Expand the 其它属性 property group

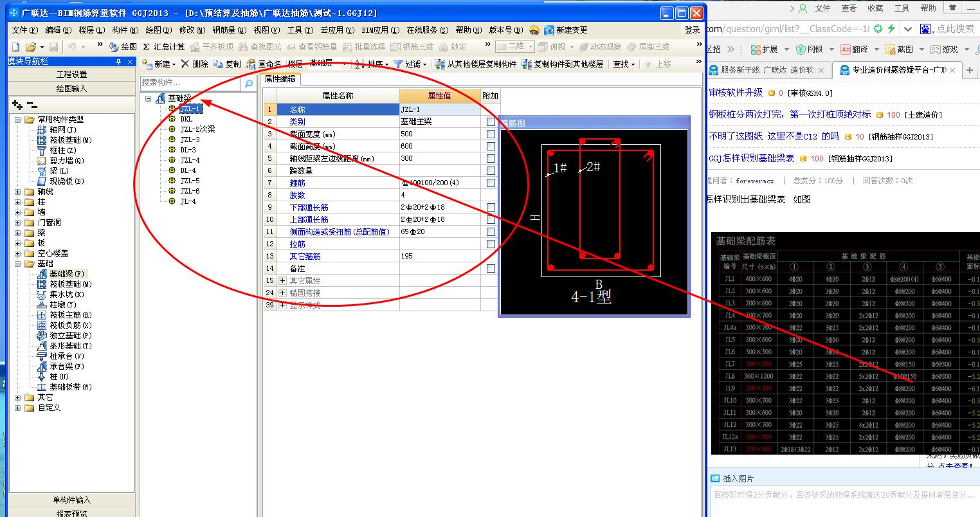pos(283,280)
